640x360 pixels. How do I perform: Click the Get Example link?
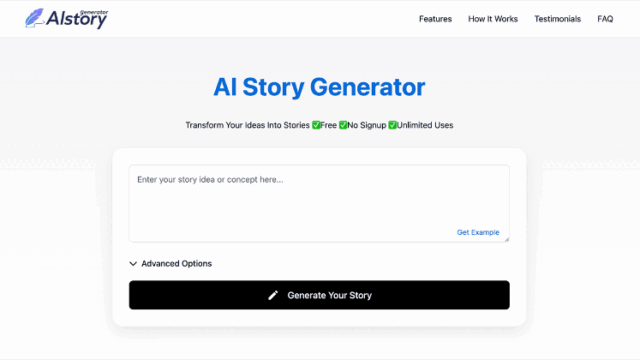[478, 232]
